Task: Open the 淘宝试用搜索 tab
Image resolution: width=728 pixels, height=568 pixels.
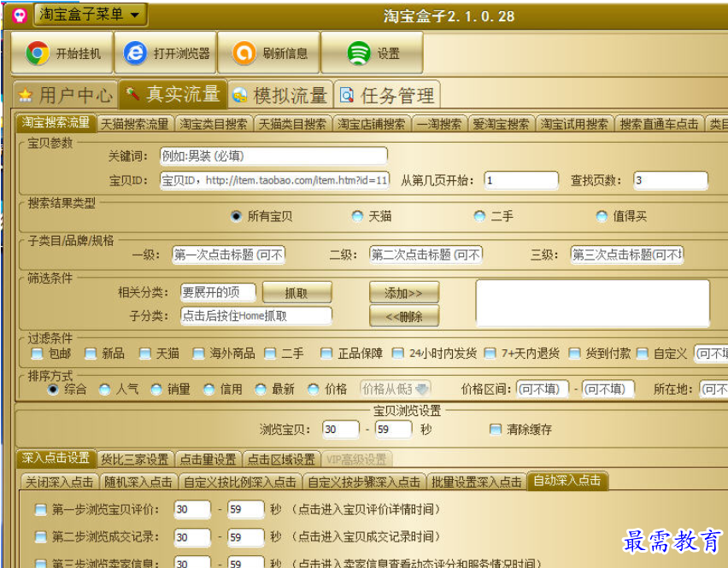Action: tap(575, 124)
